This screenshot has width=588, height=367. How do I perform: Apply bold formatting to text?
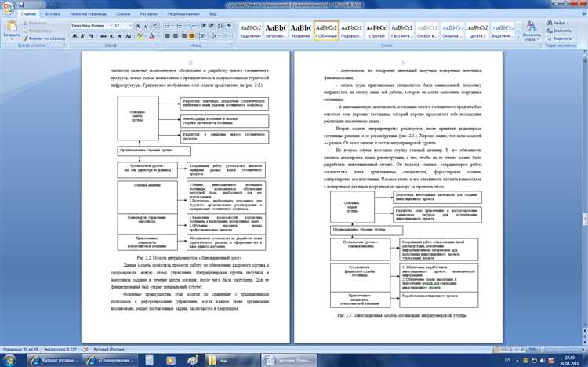[72, 36]
